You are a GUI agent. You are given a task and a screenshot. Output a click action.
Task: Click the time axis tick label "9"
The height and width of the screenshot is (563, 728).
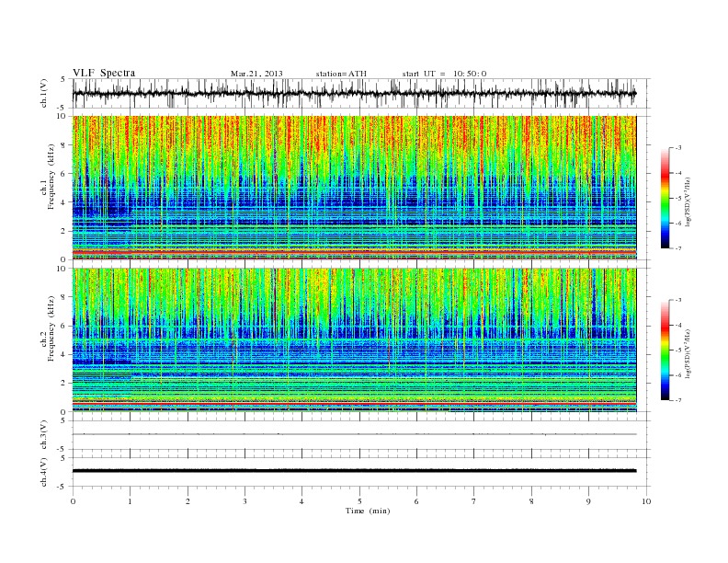pyautogui.click(x=588, y=501)
